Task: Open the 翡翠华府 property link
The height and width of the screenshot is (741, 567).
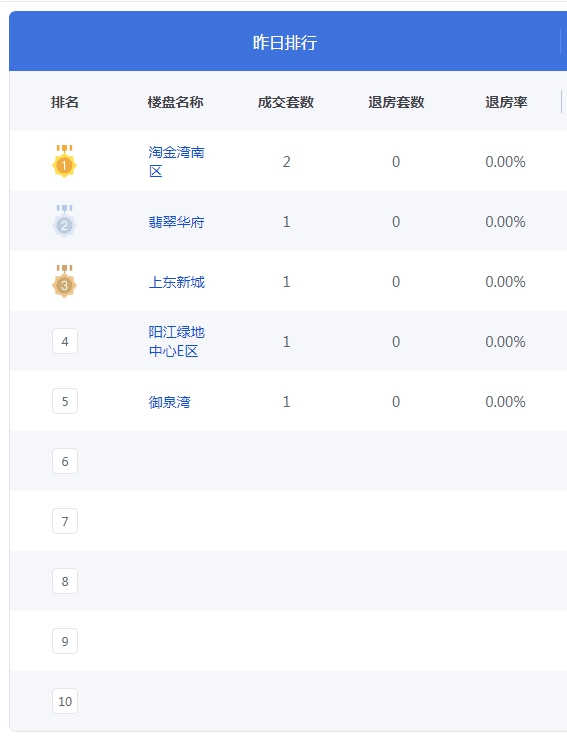Action: (x=176, y=222)
